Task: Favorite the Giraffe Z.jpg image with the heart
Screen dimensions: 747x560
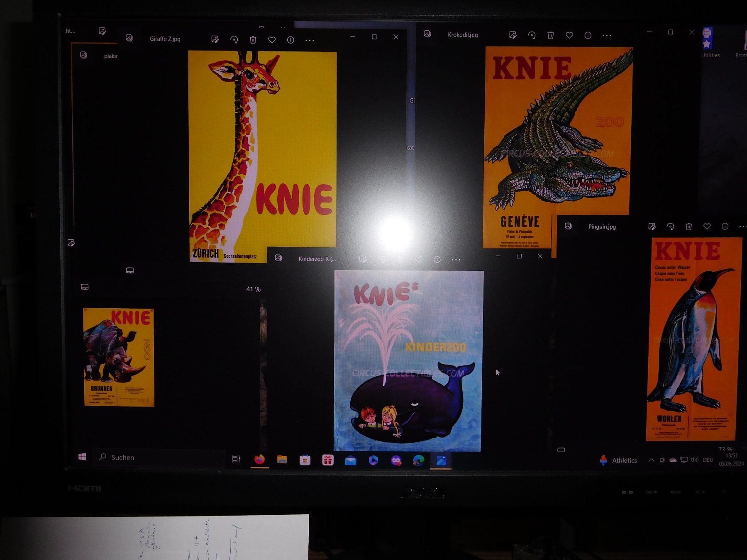Action: pos(272,40)
